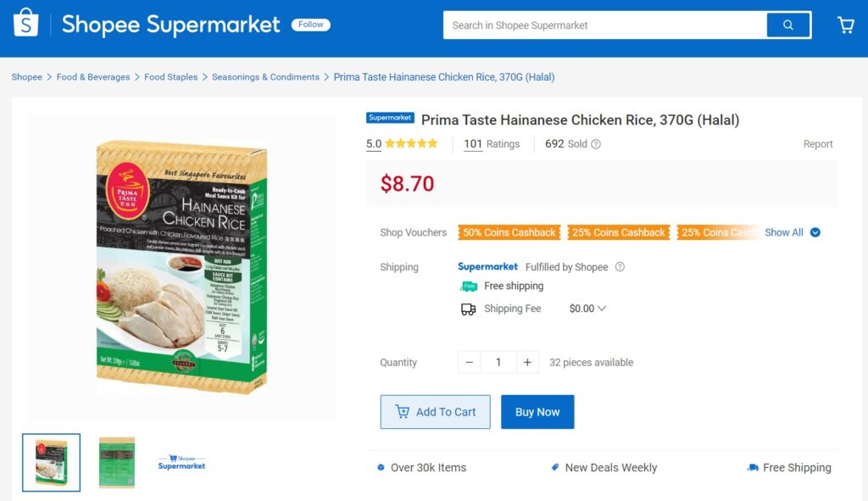Decrease quantity with the minus button
Screen dimensions: 868x501
click(470, 363)
